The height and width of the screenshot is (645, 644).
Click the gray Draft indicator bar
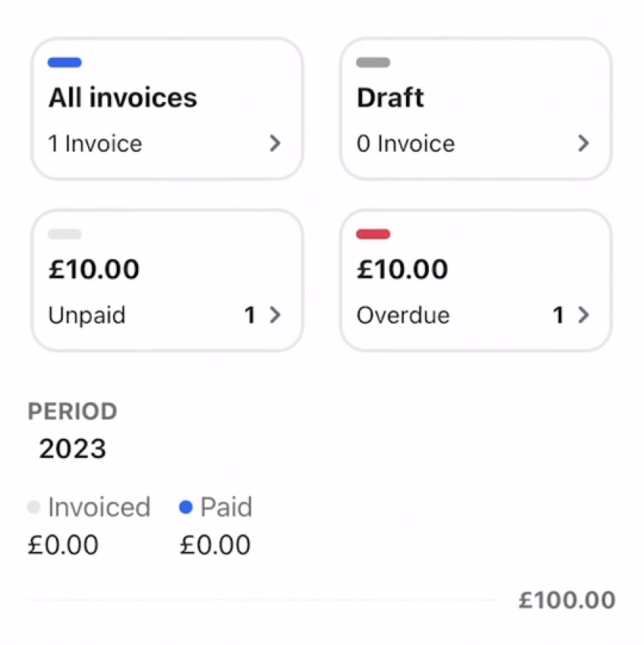(x=373, y=63)
